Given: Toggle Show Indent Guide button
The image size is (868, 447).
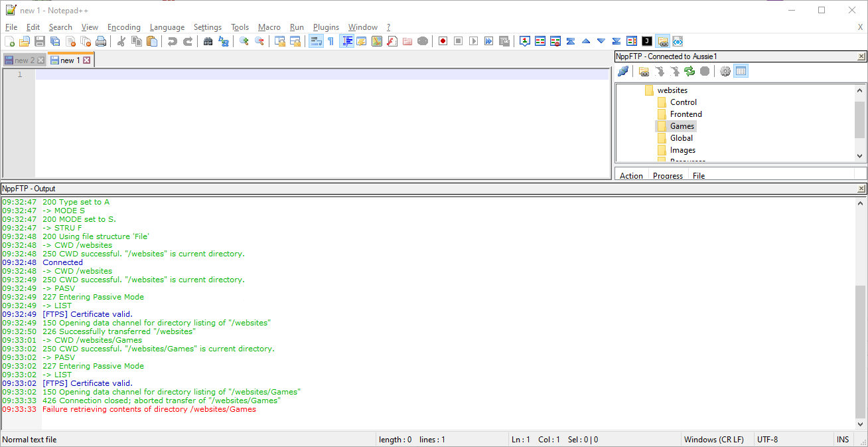Looking at the screenshot, I should click(346, 41).
